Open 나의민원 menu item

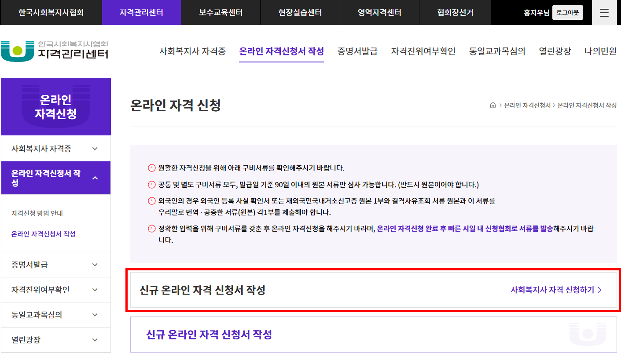pos(600,51)
